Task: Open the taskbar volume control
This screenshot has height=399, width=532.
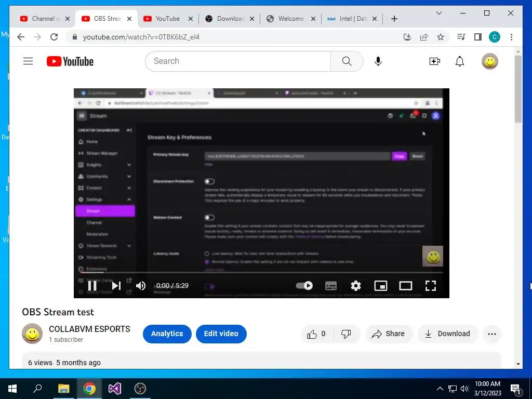Action: click(x=464, y=389)
